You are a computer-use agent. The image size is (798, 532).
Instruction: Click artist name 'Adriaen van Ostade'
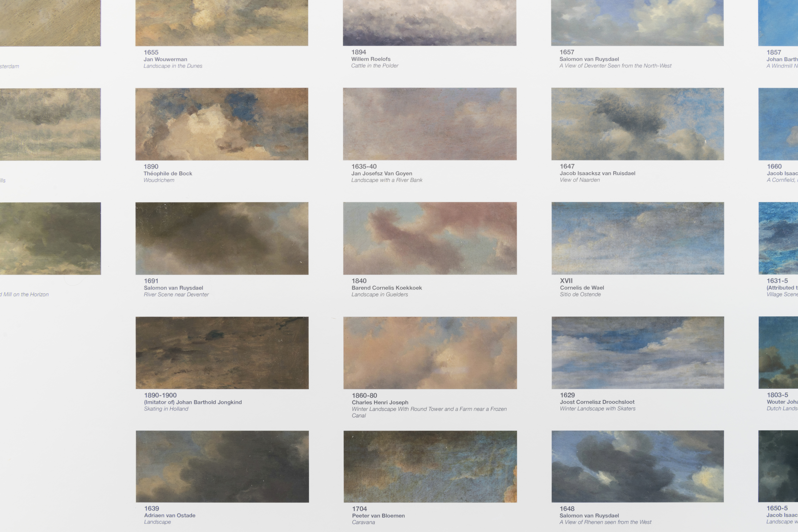pos(170,515)
